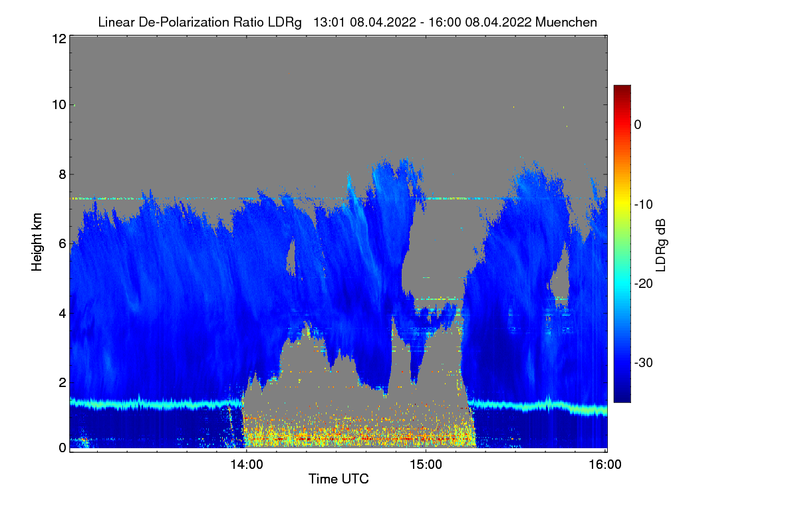Click the '10' height axis label

(x=59, y=104)
